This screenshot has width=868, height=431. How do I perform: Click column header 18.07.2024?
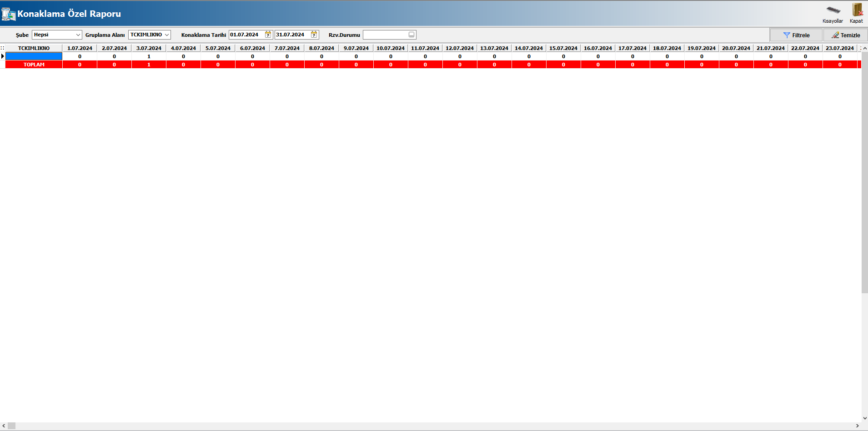667,48
